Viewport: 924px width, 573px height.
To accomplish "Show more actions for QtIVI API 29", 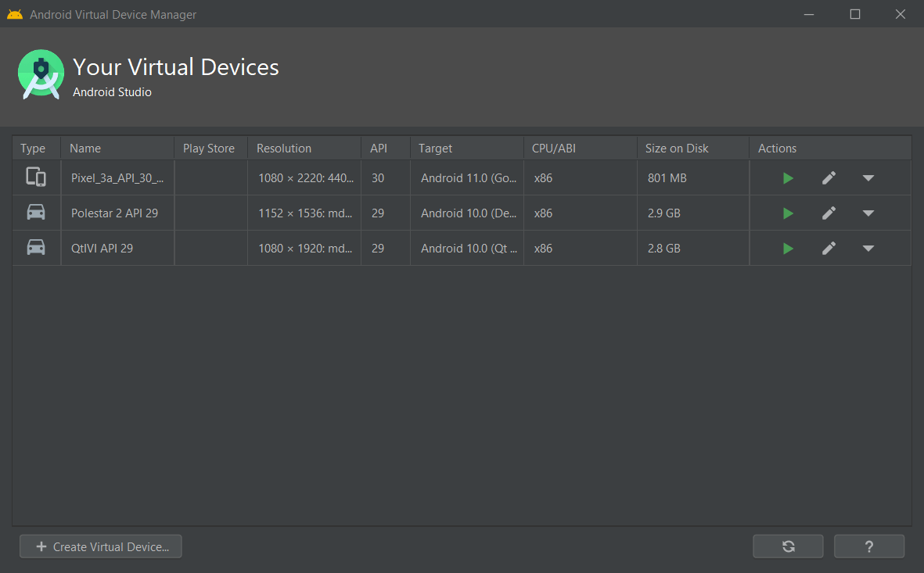I will click(868, 249).
